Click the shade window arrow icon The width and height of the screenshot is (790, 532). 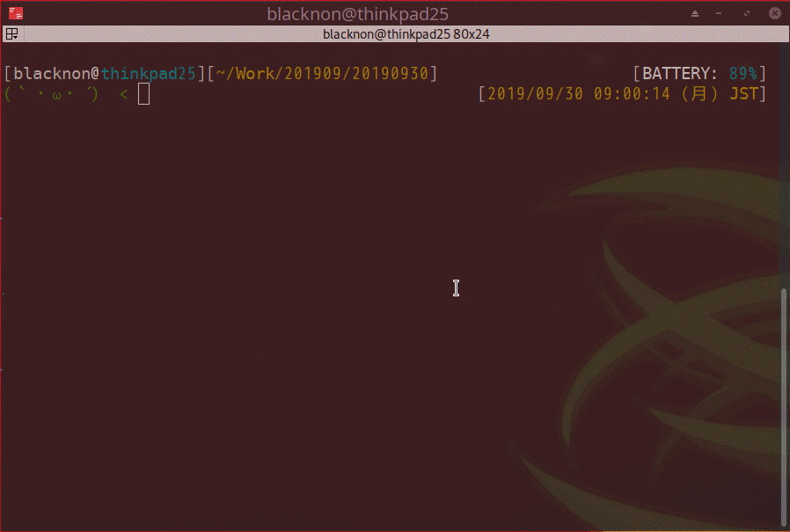695,13
